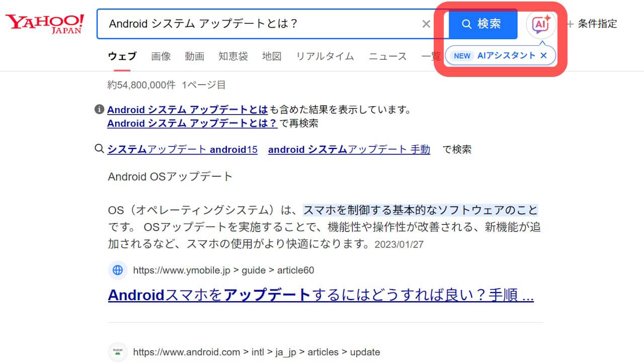Click highlighted text 'スマホを制御する基本的なソフトウェアのこと'
This screenshot has width=644, height=362.
(x=421, y=210)
